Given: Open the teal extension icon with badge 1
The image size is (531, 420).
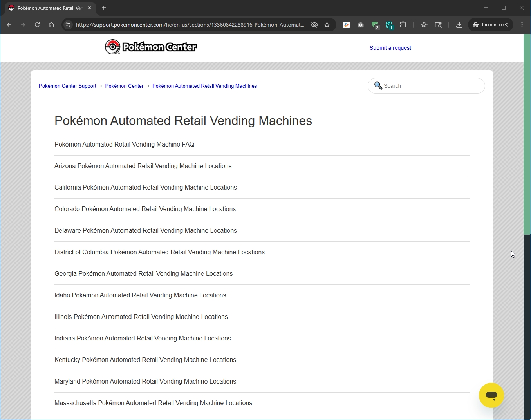Looking at the screenshot, I should [x=389, y=25].
